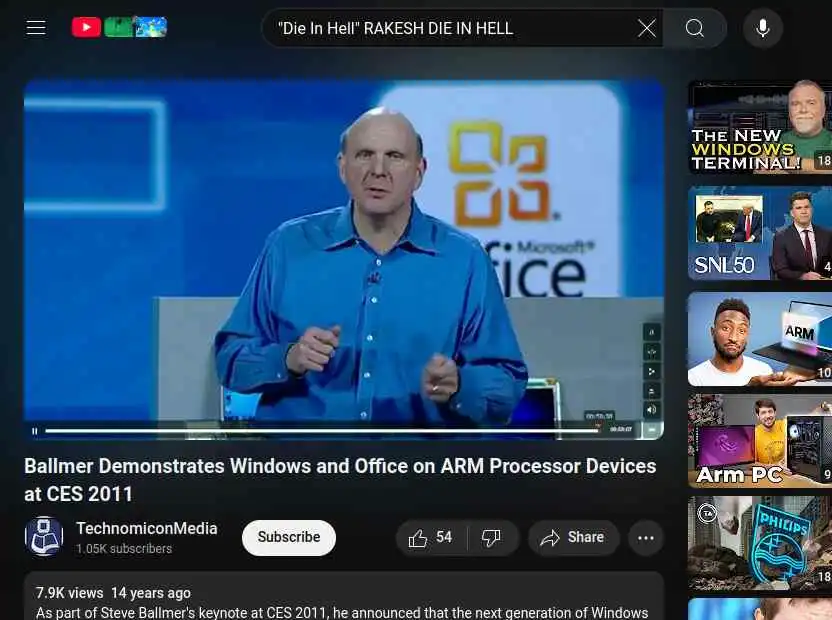Click the "1.05K subscribers" text

click(x=124, y=548)
